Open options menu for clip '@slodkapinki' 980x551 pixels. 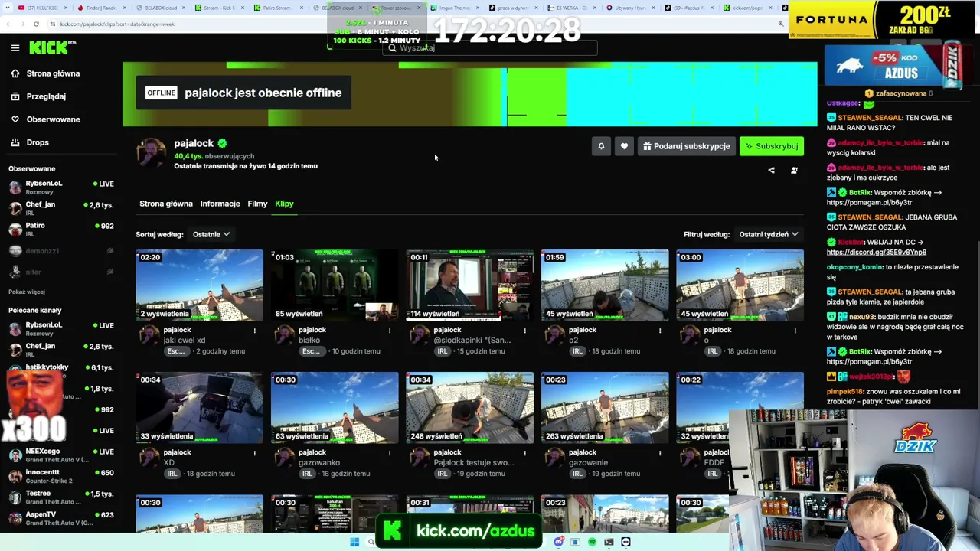click(525, 331)
